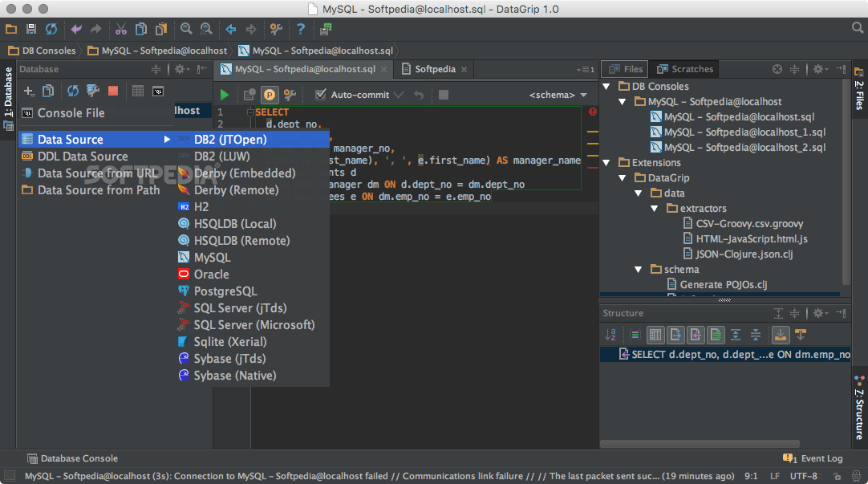Switch to the Softpedia editor tab
Screen dimensions: 868x484
[435, 69]
